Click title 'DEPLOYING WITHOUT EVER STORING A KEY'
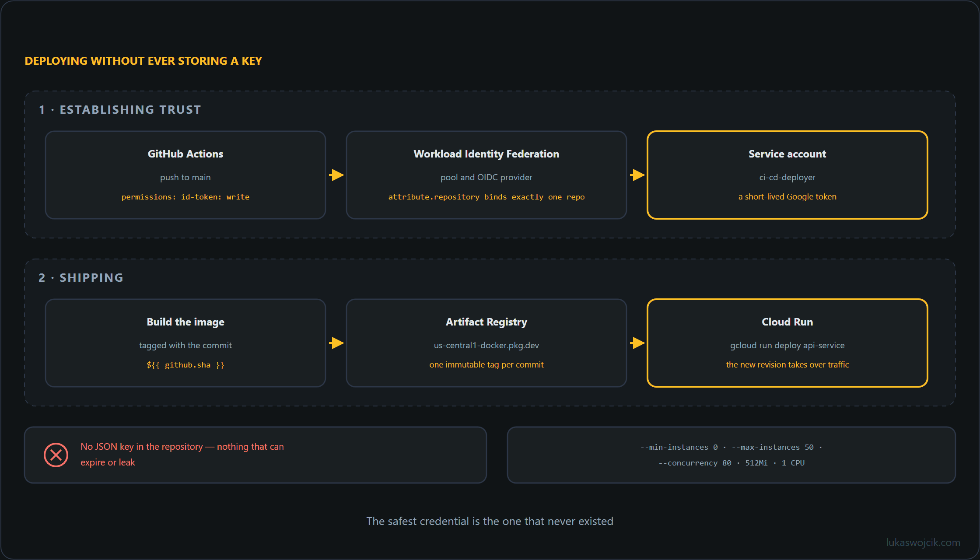This screenshot has height=560, width=980. [143, 61]
